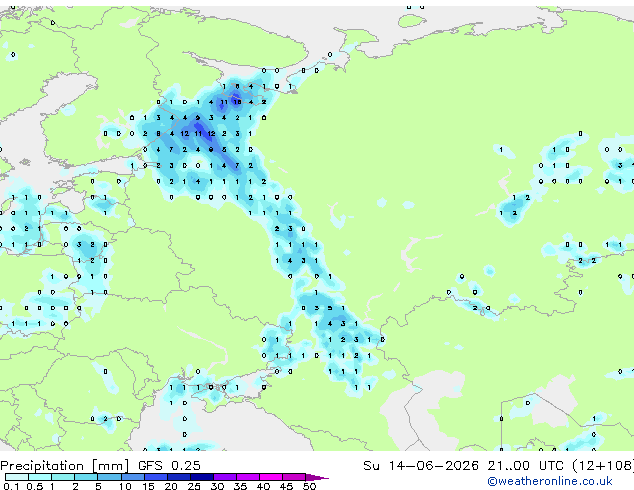Select the legend swatch between 5 and 10
The width and height of the screenshot is (634, 490).
pos(110,477)
